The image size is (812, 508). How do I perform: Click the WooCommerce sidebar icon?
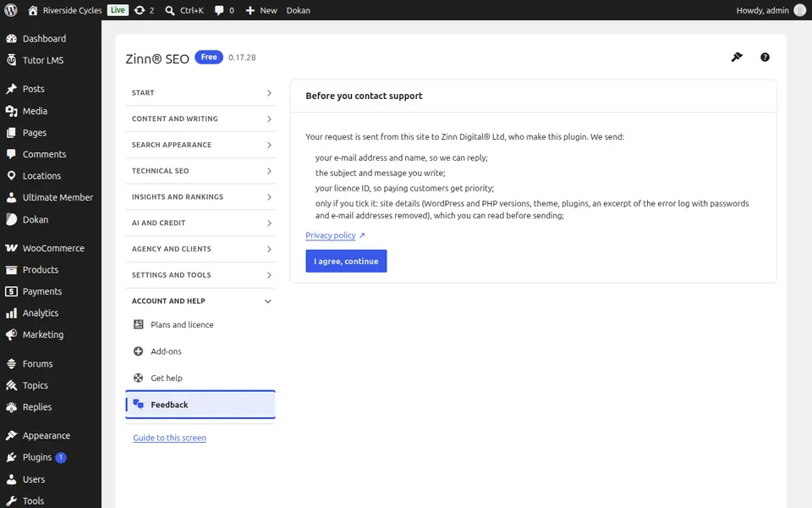point(11,248)
